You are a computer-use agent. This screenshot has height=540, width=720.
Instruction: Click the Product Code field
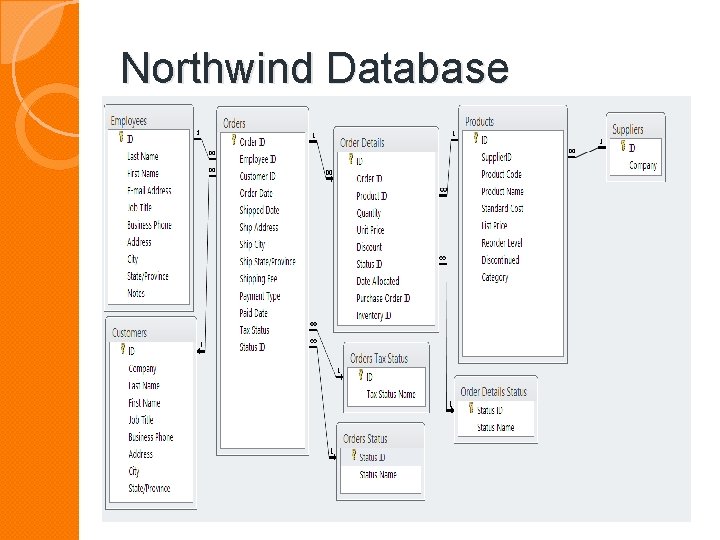coord(501,174)
